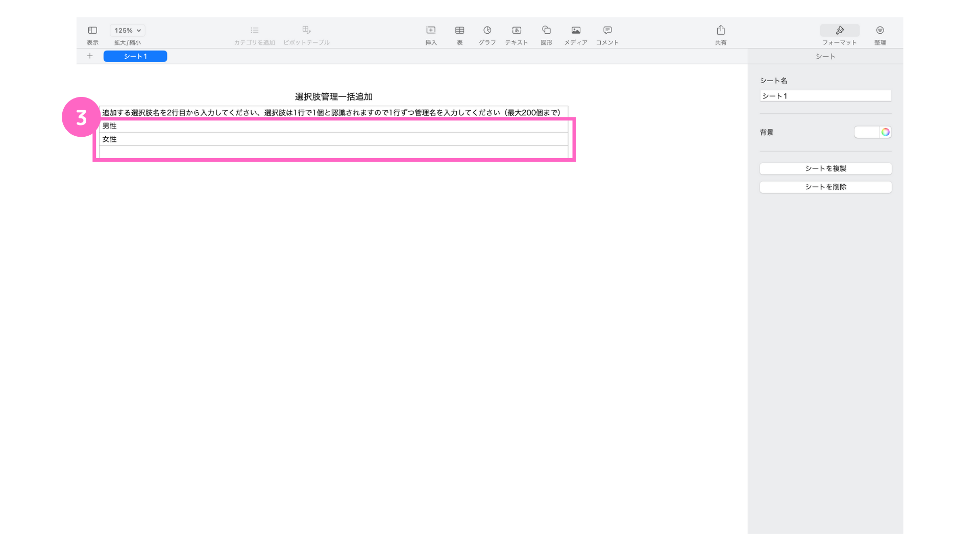Screen dimensions: 980x551
Task: Click the Text (テキスト) box icon
Action: 517,31
